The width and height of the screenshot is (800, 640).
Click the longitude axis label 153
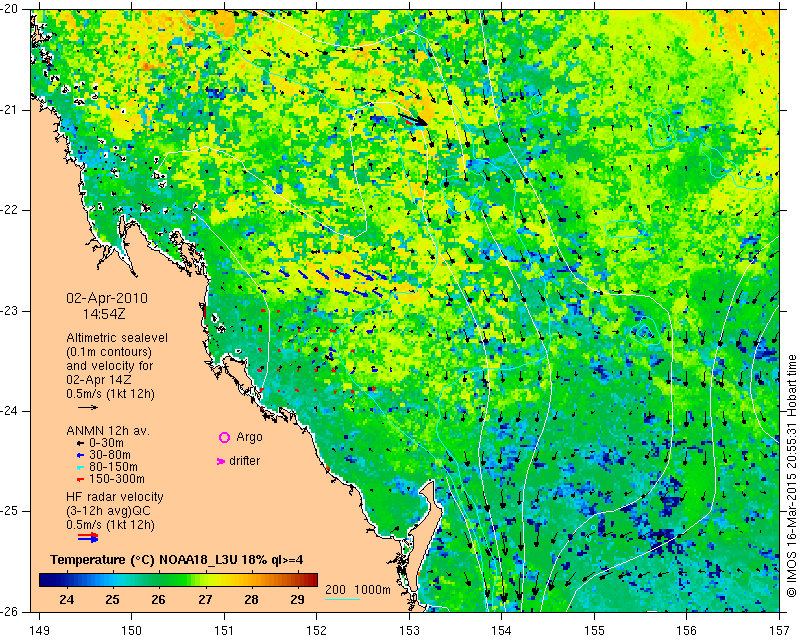[409, 631]
